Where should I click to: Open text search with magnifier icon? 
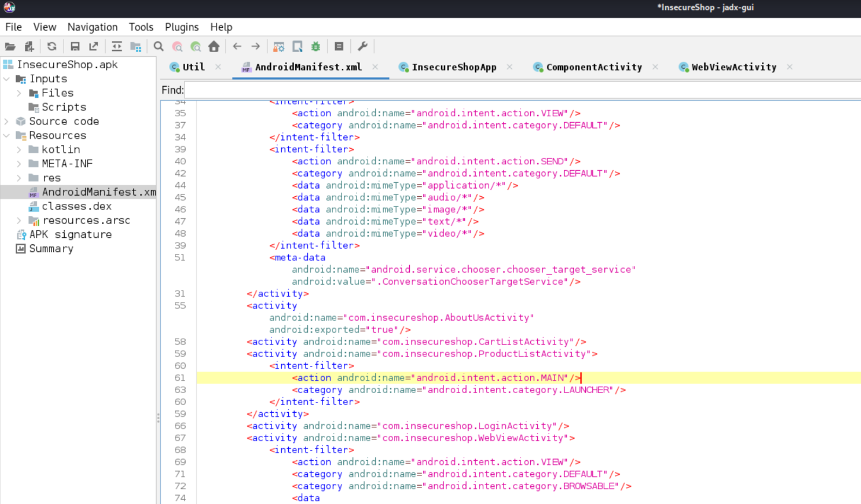pyautogui.click(x=158, y=46)
